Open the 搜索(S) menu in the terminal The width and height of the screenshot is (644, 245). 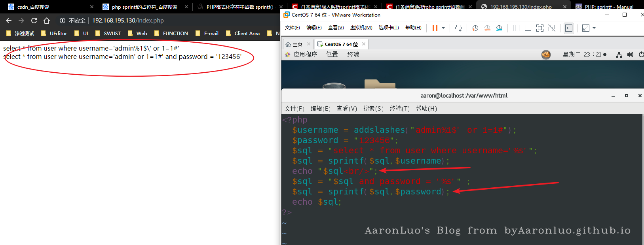click(x=373, y=109)
